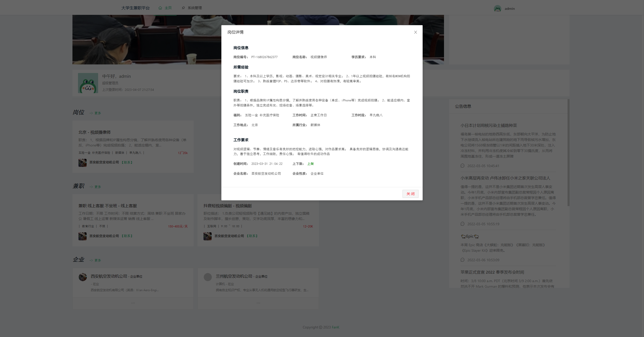Click 更多 next to the 岗位 section
Screen dimensions: 644x337
click(x=98, y=113)
